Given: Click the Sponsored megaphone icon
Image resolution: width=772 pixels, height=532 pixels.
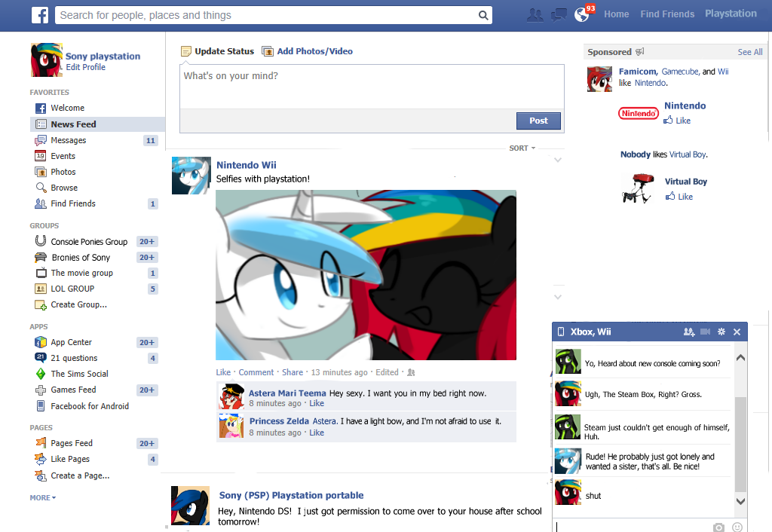Looking at the screenshot, I should coord(639,52).
